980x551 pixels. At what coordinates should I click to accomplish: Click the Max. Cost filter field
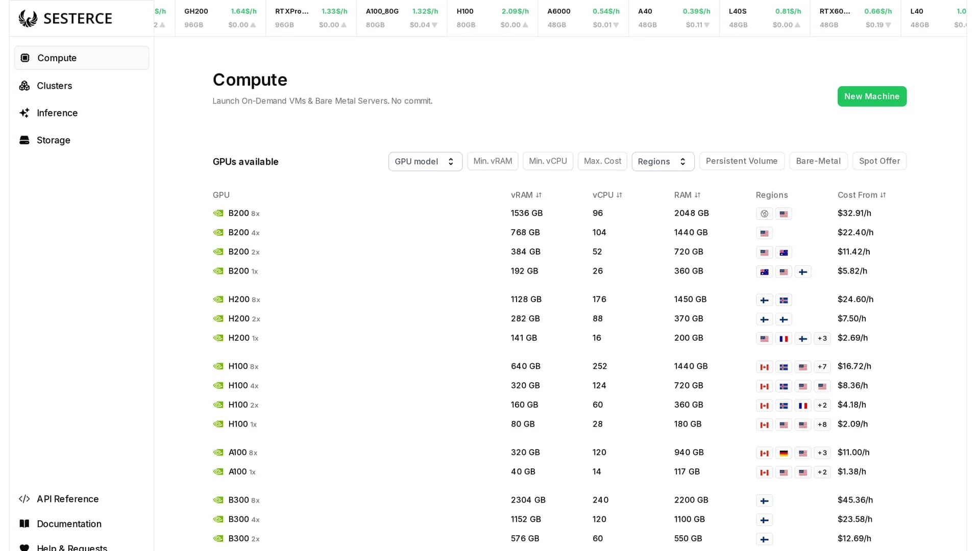pyautogui.click(x=602, y=161)
